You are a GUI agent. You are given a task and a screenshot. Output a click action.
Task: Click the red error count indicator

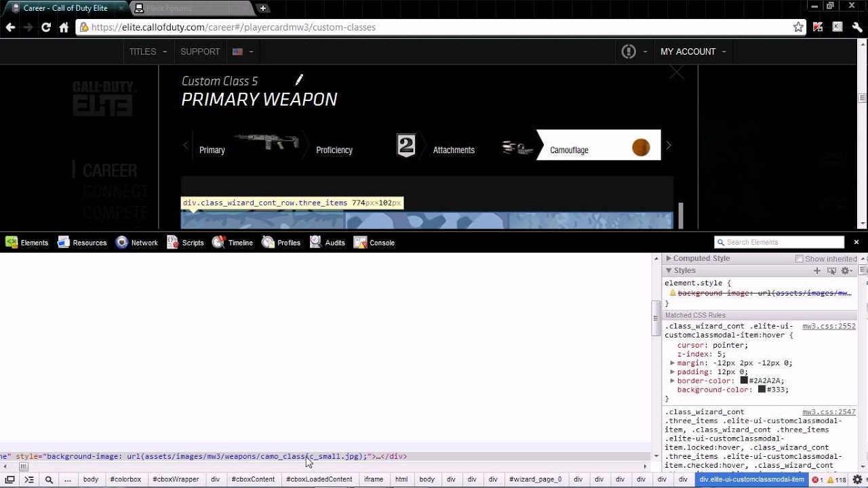(x=818, y=479)
